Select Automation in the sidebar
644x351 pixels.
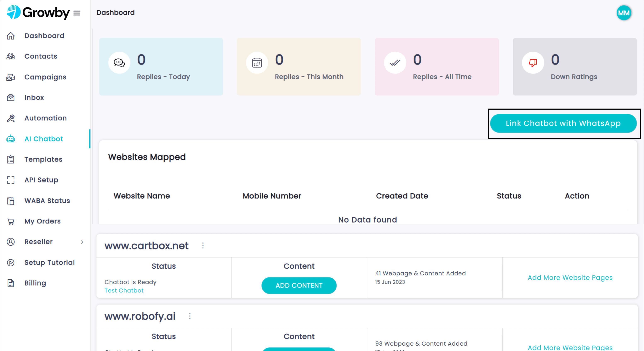coord(46,118)
